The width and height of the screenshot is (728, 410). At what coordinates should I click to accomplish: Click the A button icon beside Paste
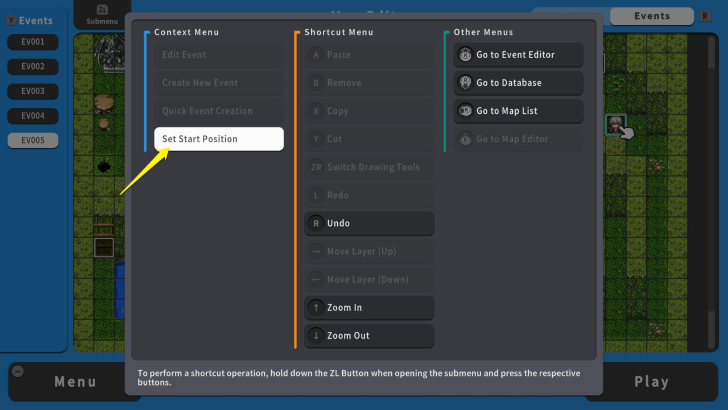tap(316, 55)
